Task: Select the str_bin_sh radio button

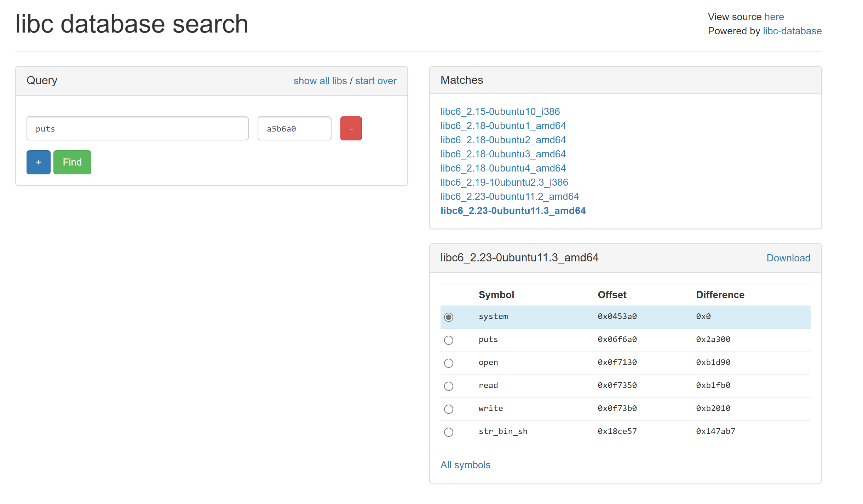Action: [x=449, y=432]
